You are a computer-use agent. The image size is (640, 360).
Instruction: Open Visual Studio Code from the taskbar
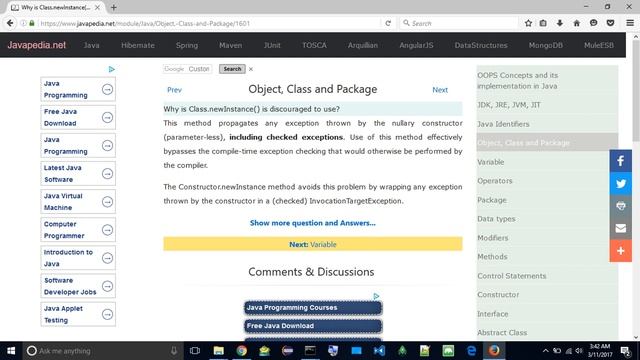point(379,351)
